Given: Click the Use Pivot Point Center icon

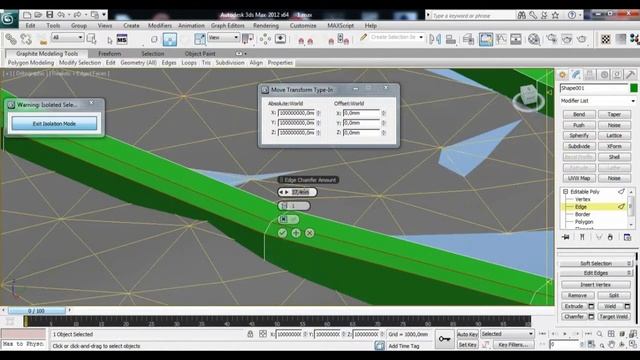Looking at the screenshot, I should pyautogui.click(x=248, y=39).
